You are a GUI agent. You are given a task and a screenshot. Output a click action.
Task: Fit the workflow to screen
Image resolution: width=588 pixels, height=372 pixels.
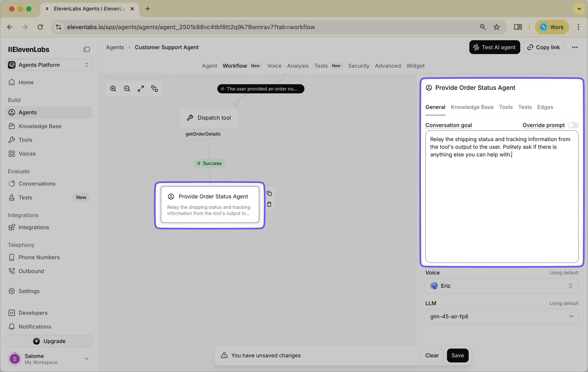pyautogui.click(x=141, y=88)
